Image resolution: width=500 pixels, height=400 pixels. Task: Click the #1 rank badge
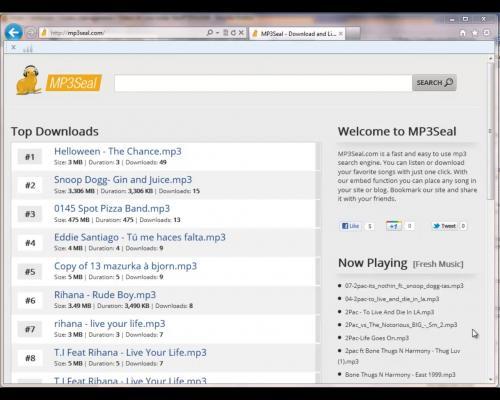30,157
